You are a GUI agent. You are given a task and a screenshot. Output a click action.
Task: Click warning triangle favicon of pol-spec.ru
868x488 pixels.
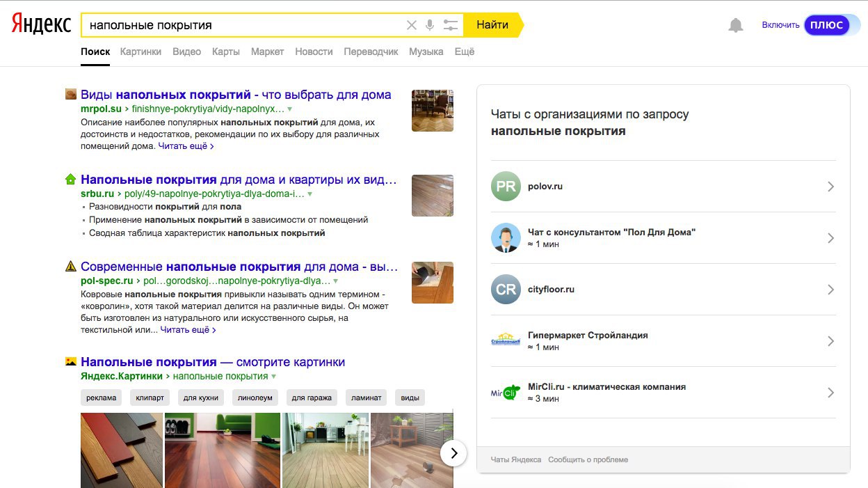coord(70,267)
